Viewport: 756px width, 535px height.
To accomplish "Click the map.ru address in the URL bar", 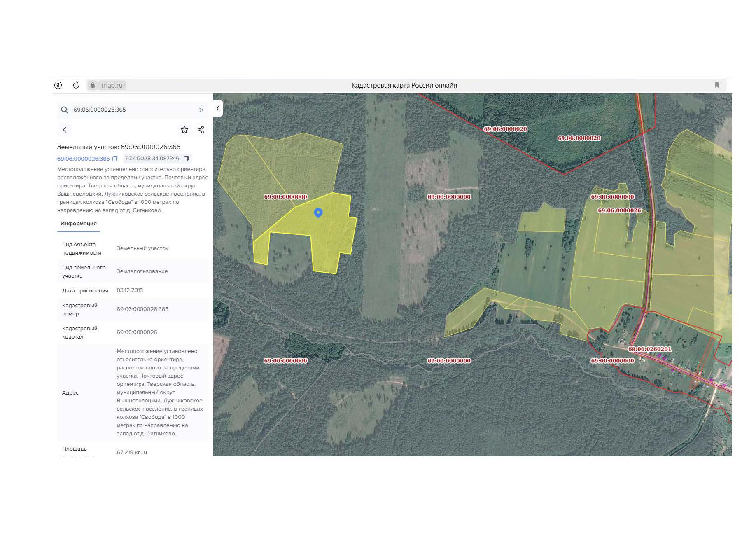I will pos(112,85).
